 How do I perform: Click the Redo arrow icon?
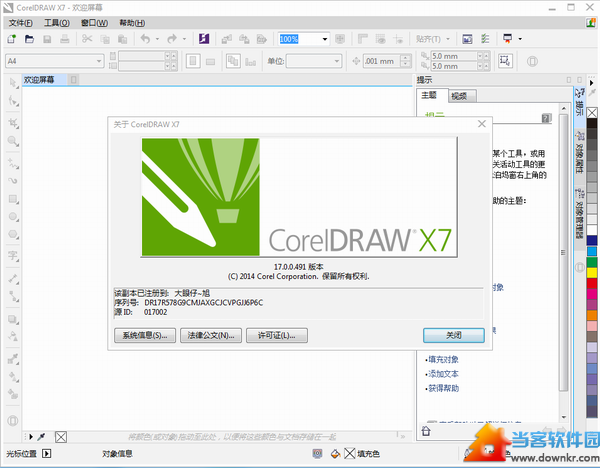pos(172,39)
